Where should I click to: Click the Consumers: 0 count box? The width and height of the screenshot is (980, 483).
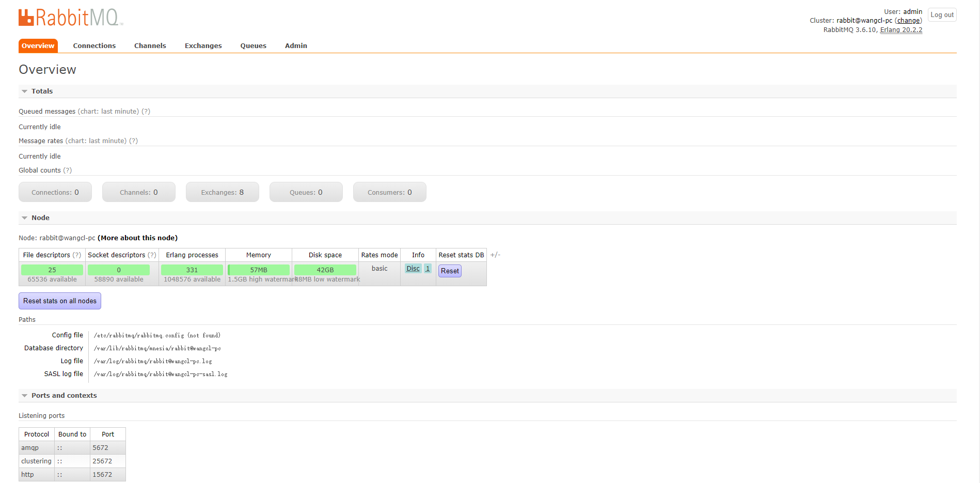point(390,192)
